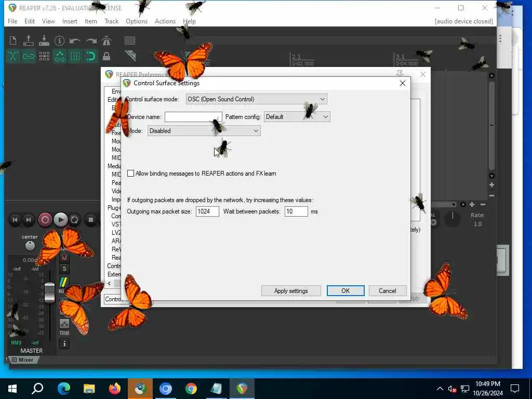Enable Allow binding messages to REAPER actions
This screenshot has height=399, width=532.
click(x=130, y=174)
